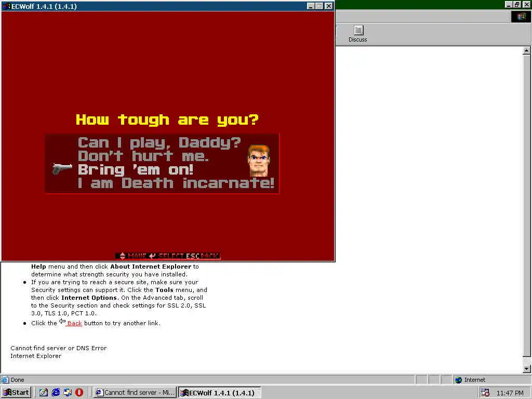Open Outlook Express from quick launch
The width and height of the screenshot is (532, 399).
point(68,393)
